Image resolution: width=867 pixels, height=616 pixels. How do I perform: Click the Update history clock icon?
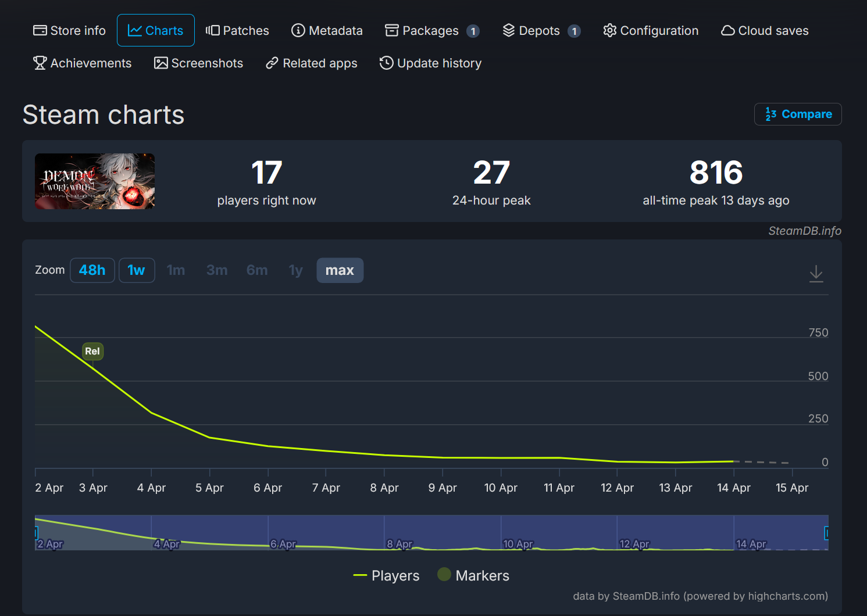pyautogui.click(x=386, y=63)
